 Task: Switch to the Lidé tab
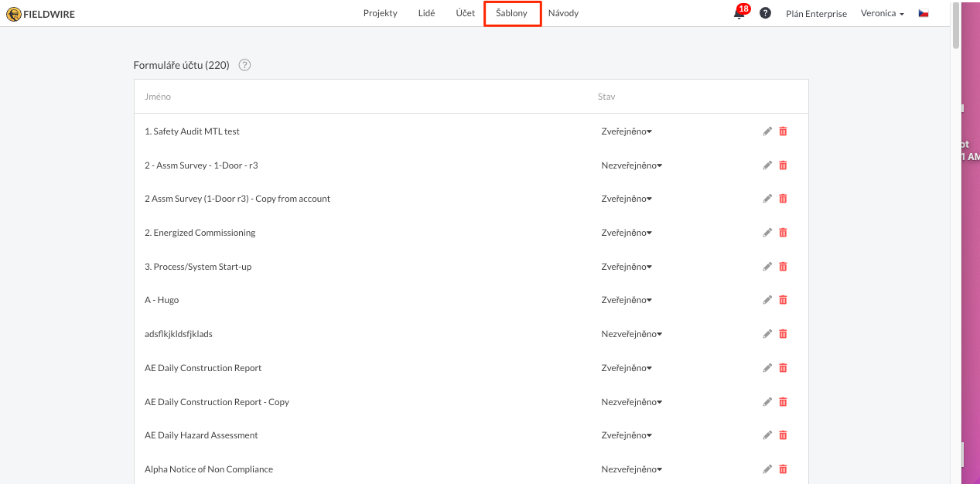426,13
